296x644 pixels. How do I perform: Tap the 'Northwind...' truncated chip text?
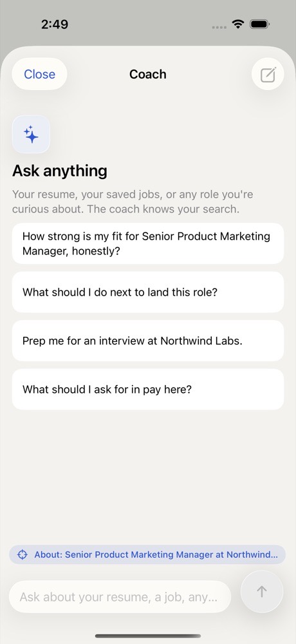[252, 554]
